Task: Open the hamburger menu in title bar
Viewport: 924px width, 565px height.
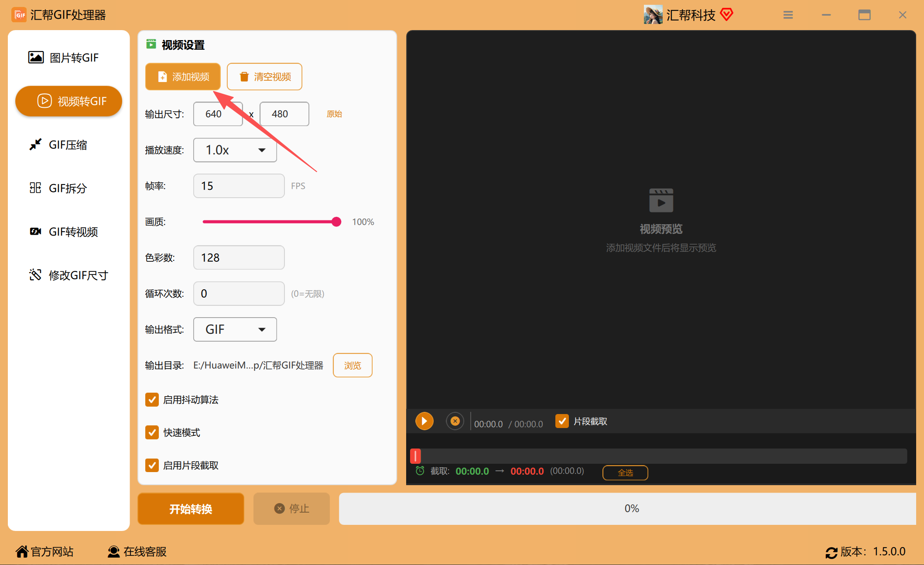Action: coord(788,15)
